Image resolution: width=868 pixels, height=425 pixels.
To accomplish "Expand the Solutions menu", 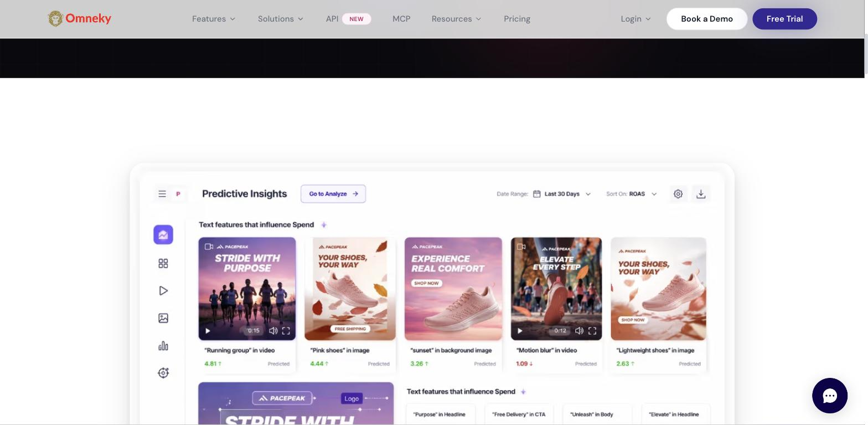I will pyautogui.click(x=281, y=19).
